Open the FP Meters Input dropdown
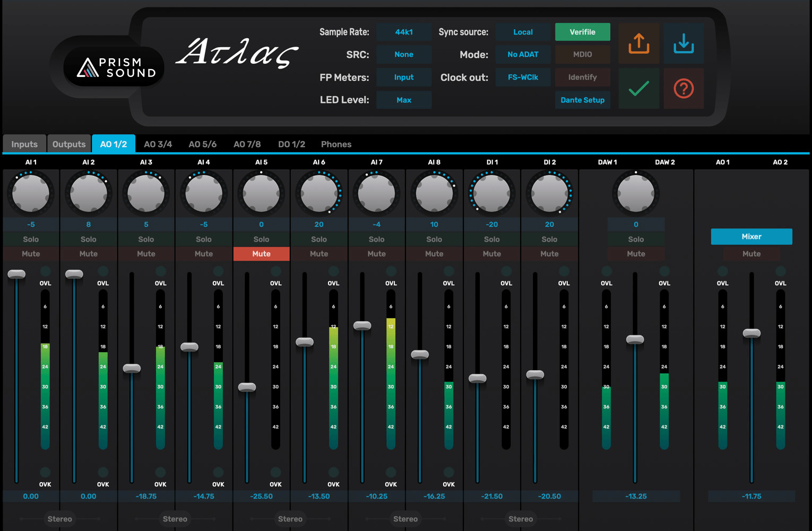Viewport: 812px width, 531px height. [x=404, y=77]
